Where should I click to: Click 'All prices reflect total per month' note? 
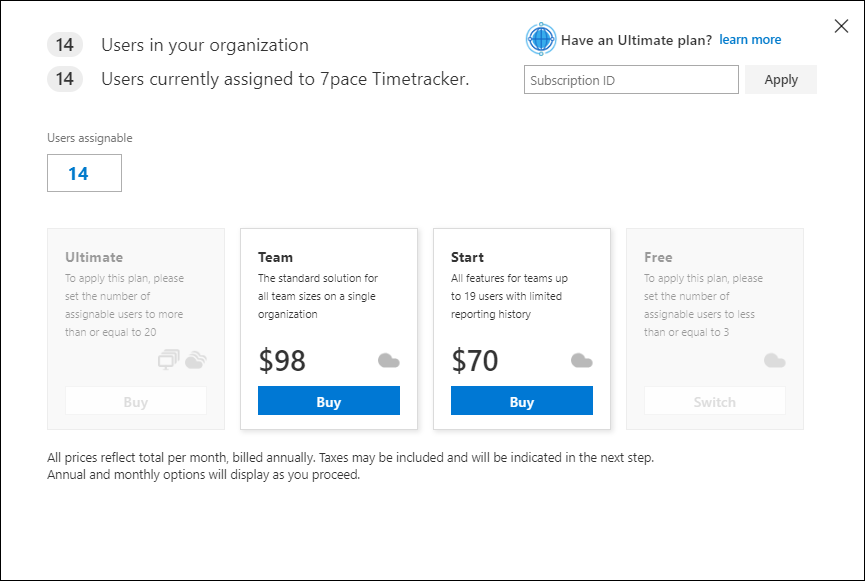click(x=350, y=457)
